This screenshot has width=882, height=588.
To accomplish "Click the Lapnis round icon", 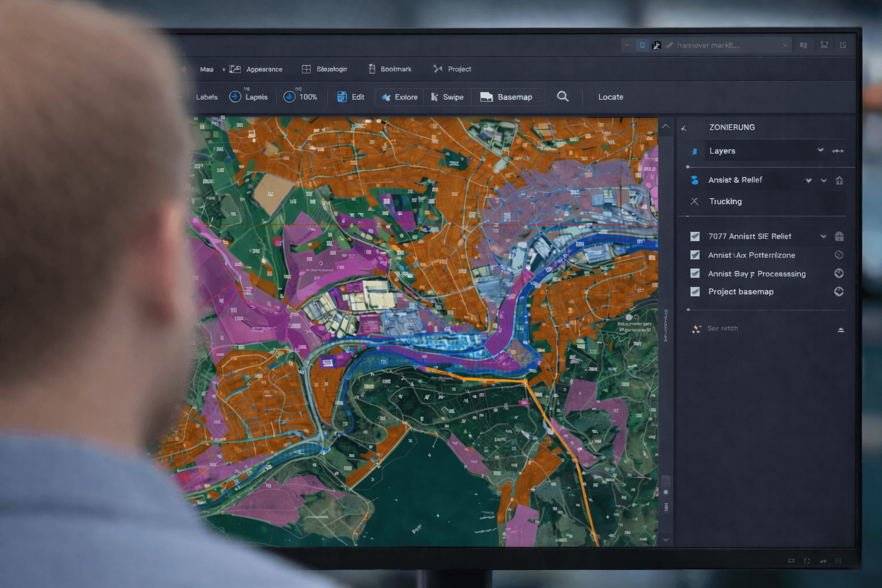I will tap(235, 96).
